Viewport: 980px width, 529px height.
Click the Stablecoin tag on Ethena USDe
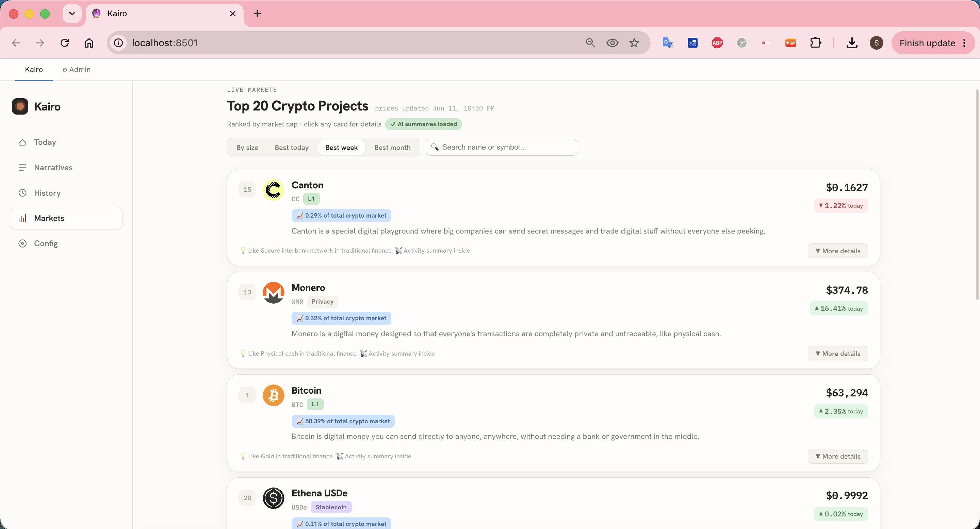coord(331,507)
